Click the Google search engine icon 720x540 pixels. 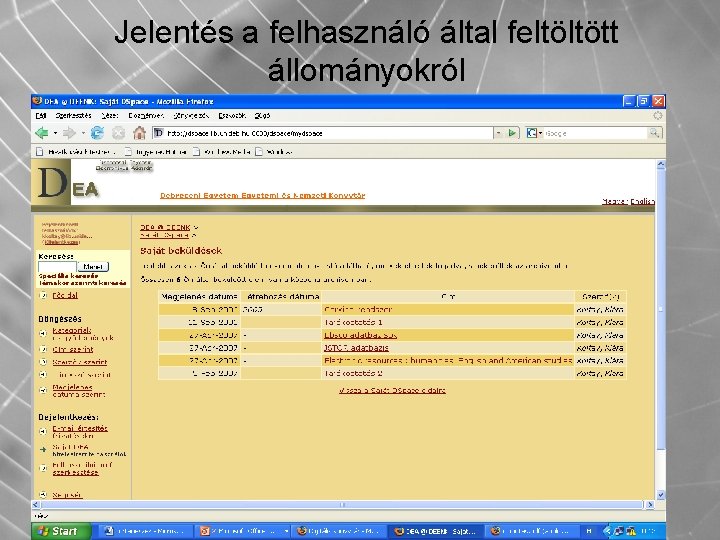pyautogui.click(x=532, y=133)
